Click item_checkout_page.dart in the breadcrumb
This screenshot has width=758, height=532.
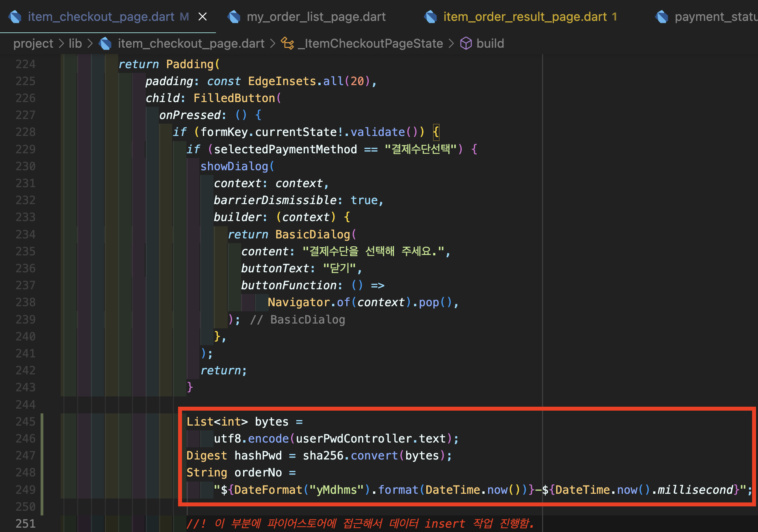click(x=191, y=43)
